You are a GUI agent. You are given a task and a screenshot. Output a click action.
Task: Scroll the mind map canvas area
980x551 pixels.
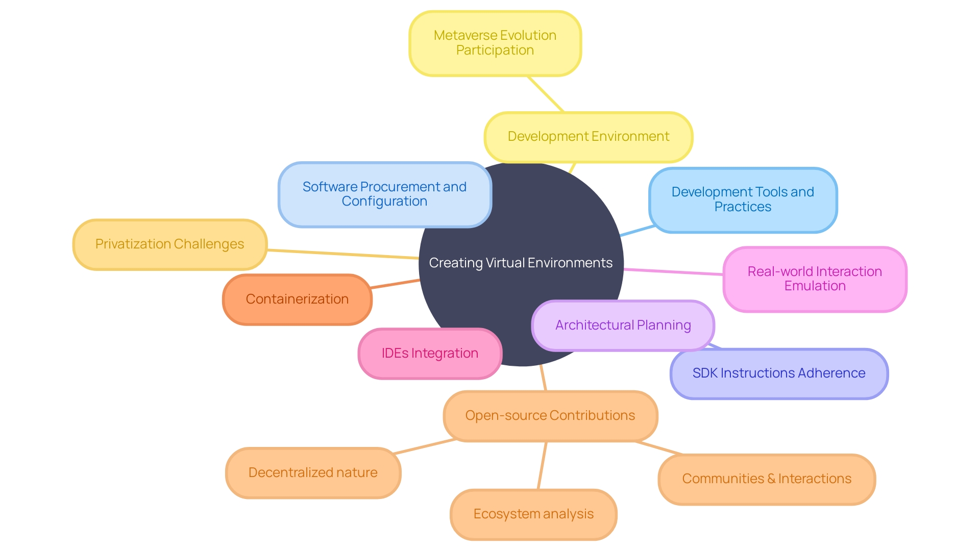490,275
